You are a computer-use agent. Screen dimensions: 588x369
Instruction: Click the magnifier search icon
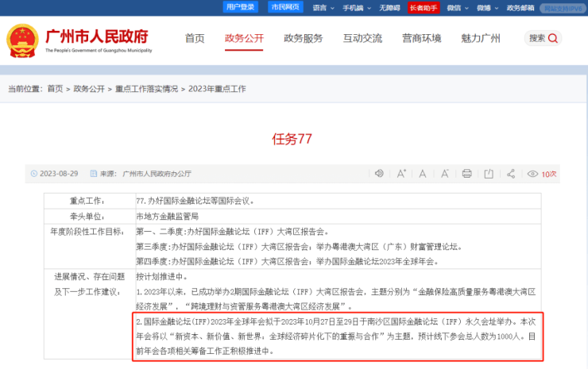click(553, 38)
